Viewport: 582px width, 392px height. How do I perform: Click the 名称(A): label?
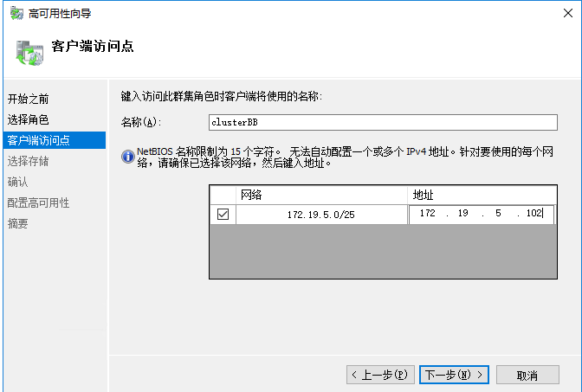[x=141, y=122]
